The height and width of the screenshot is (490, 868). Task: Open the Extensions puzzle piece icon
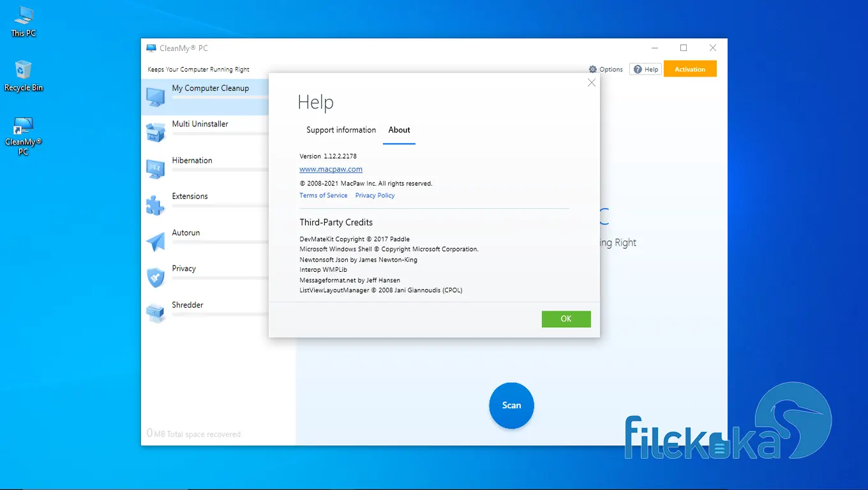pyautogui.click(x=156, y=205)
